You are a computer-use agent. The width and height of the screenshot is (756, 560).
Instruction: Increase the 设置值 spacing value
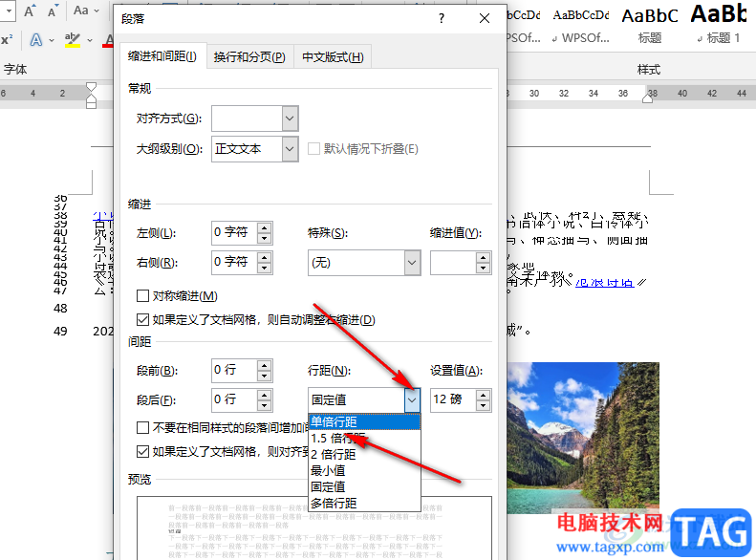click(483, 395)
